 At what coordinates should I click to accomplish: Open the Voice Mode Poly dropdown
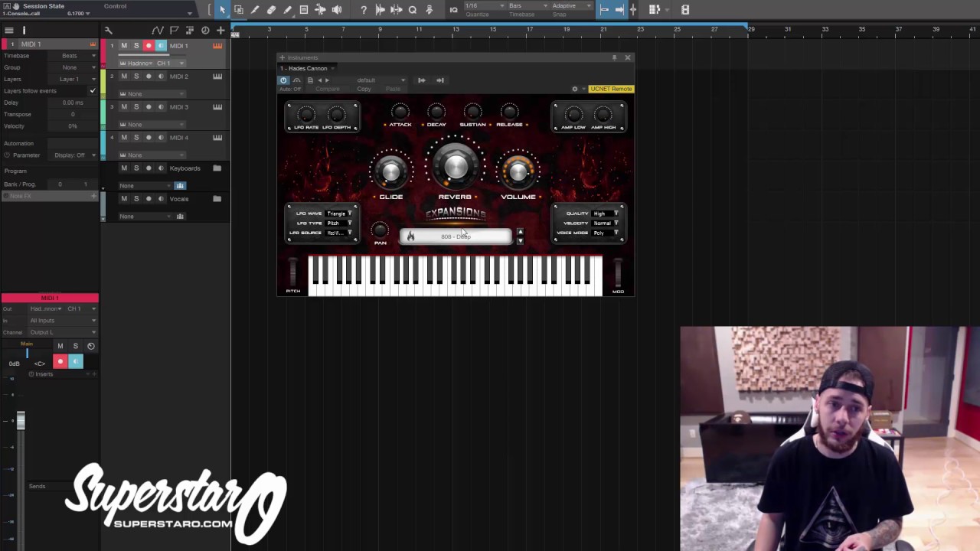point(606,233)
